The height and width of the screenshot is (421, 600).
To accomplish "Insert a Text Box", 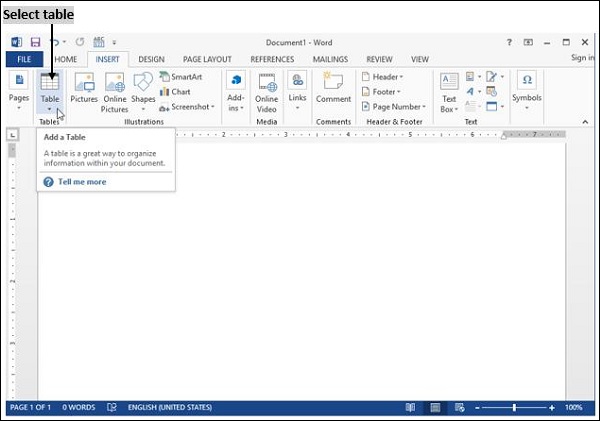I will point(449,89).
